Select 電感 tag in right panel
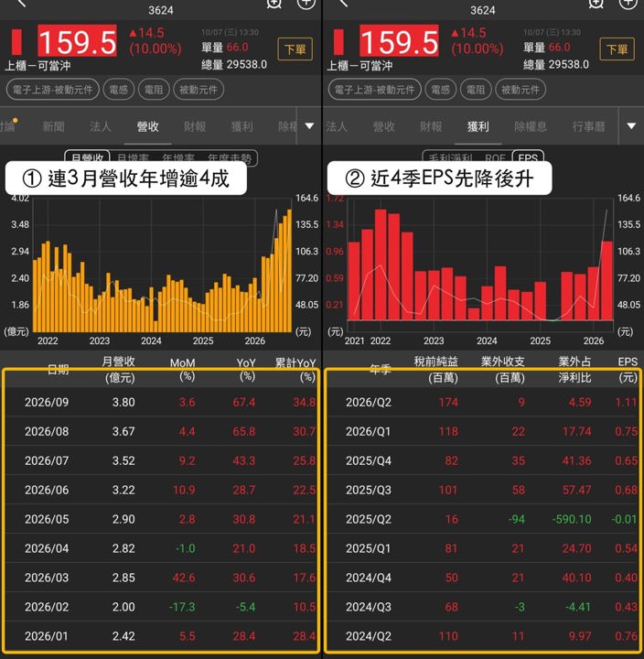This screenshot has width=644, height=659. [440, 90]
